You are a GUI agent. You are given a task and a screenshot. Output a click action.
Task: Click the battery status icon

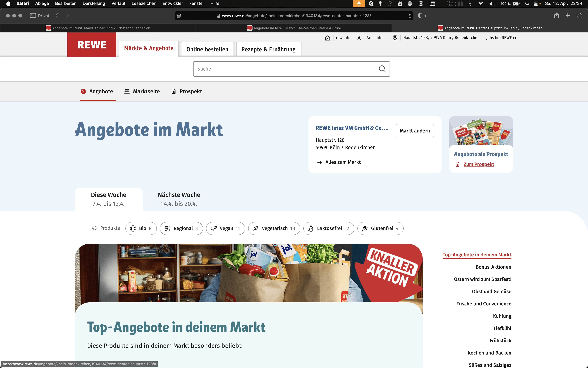[516, 3]
